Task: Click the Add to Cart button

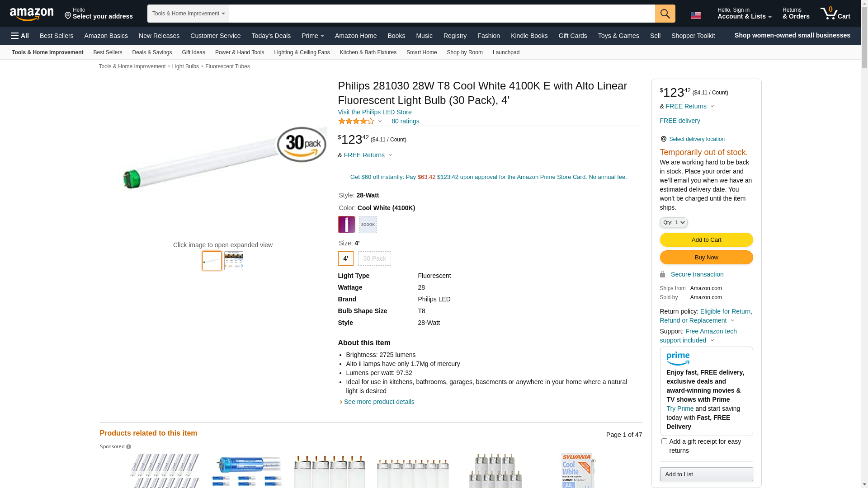Action: 706,239
